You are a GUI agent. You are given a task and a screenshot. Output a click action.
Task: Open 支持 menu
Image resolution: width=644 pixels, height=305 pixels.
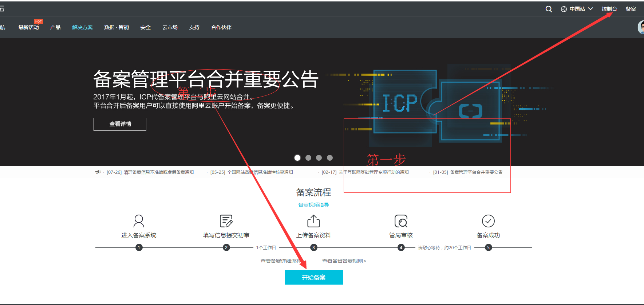[194, 27]
